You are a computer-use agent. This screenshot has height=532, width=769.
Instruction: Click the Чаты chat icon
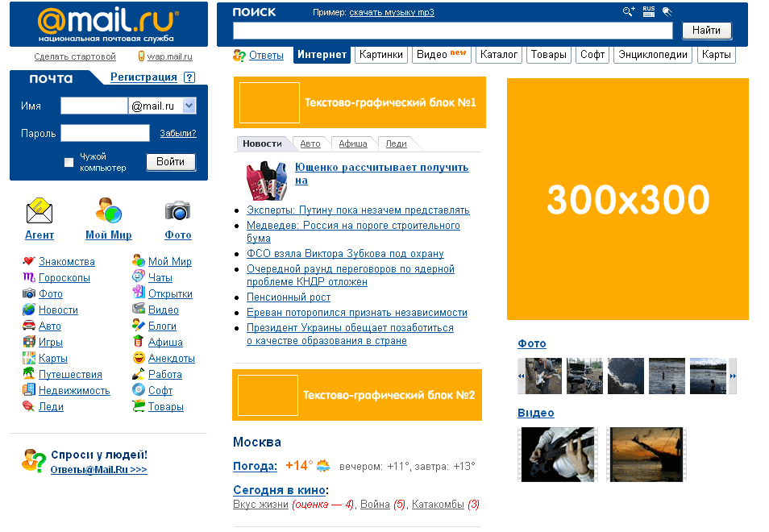pos(139,276)
